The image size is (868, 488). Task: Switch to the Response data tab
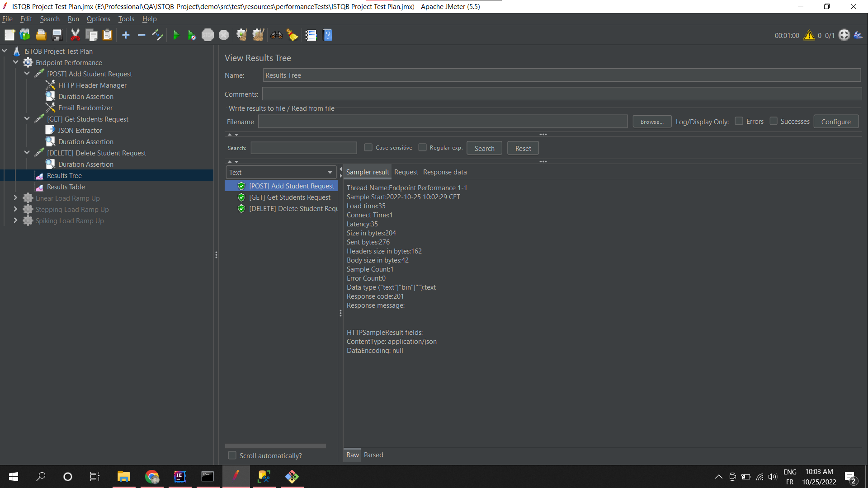(445, 172)
